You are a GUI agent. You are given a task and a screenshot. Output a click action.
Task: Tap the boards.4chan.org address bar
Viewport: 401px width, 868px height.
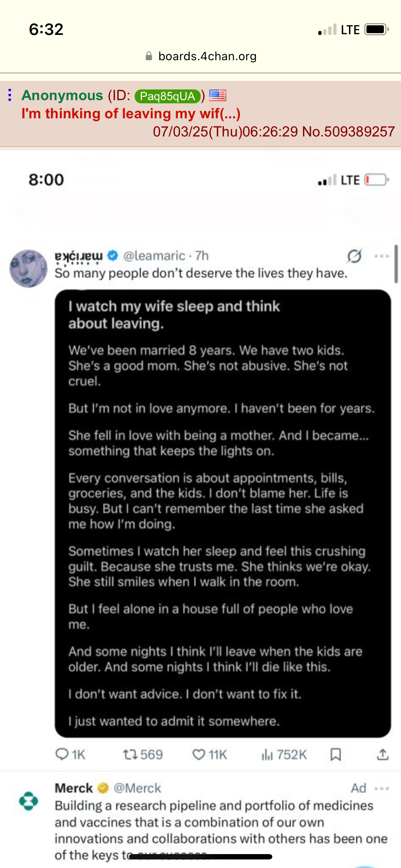(201, 56)
